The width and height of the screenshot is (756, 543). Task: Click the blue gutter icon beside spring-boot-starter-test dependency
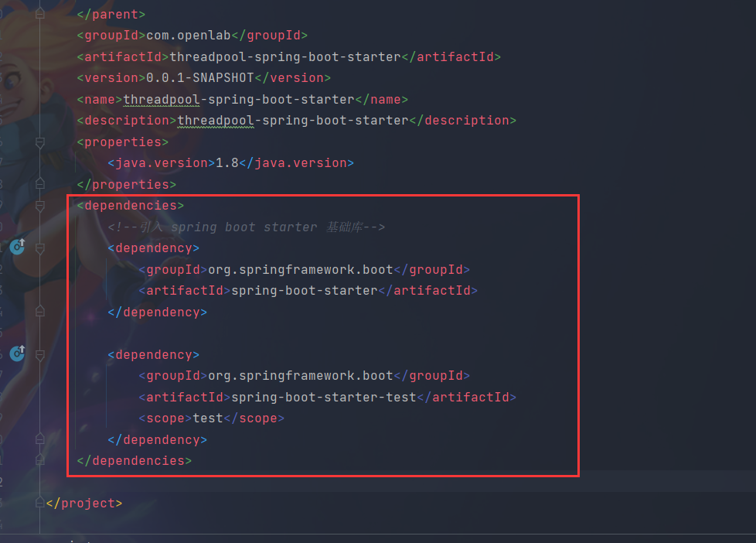17,353
